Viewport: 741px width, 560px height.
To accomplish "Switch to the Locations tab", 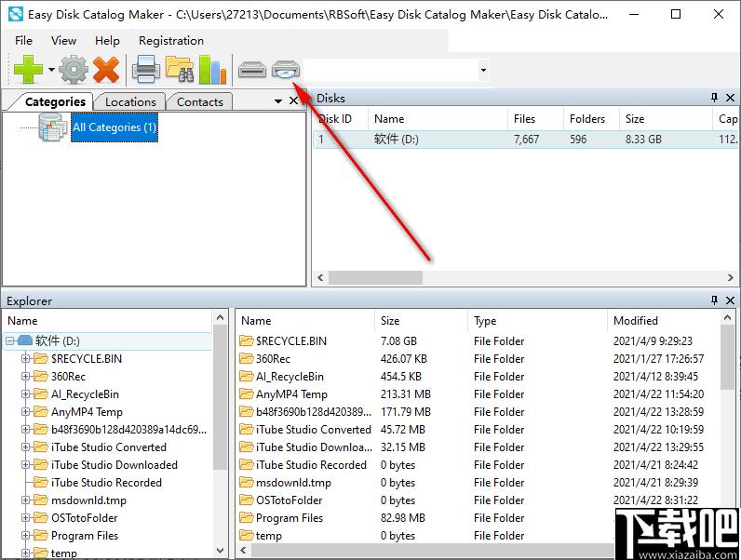I will click(130, 101).
